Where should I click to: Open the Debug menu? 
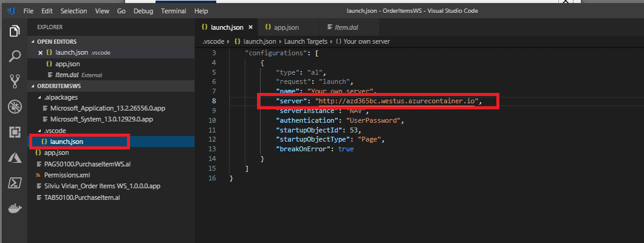(x=143, y=11)
